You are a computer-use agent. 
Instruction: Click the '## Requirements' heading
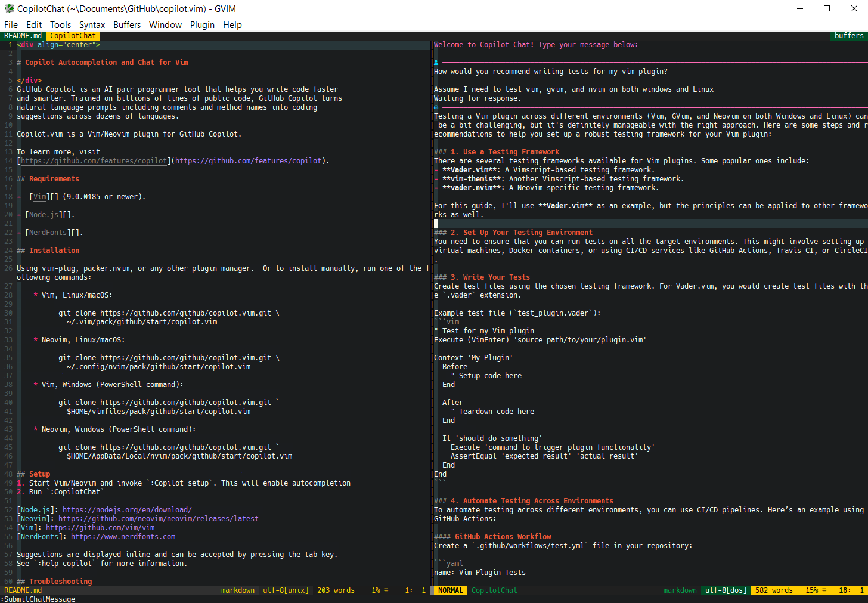point(48,179)
